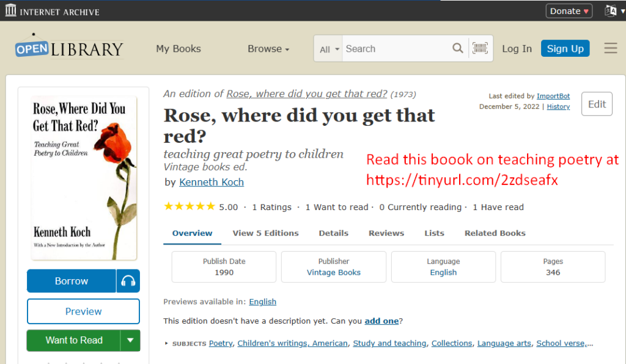Open Children's writings, American subject
626x364 pixels.
(x=293, y=343)
